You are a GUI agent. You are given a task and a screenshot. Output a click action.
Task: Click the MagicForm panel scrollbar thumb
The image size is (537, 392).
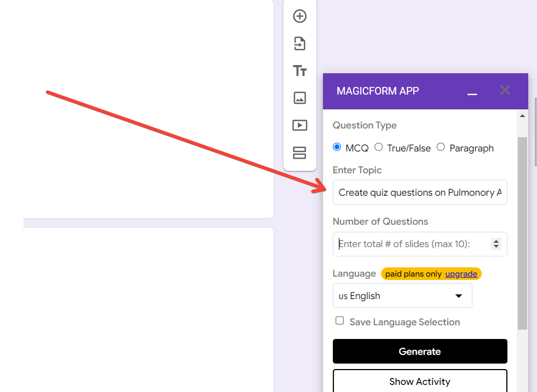coord(522,233)
